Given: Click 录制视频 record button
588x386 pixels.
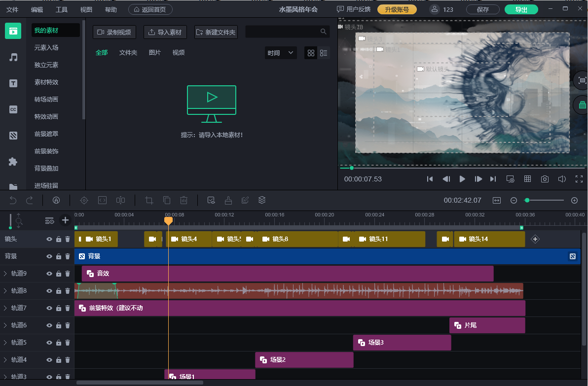Looking at the screenshot, I should point(114,32).
